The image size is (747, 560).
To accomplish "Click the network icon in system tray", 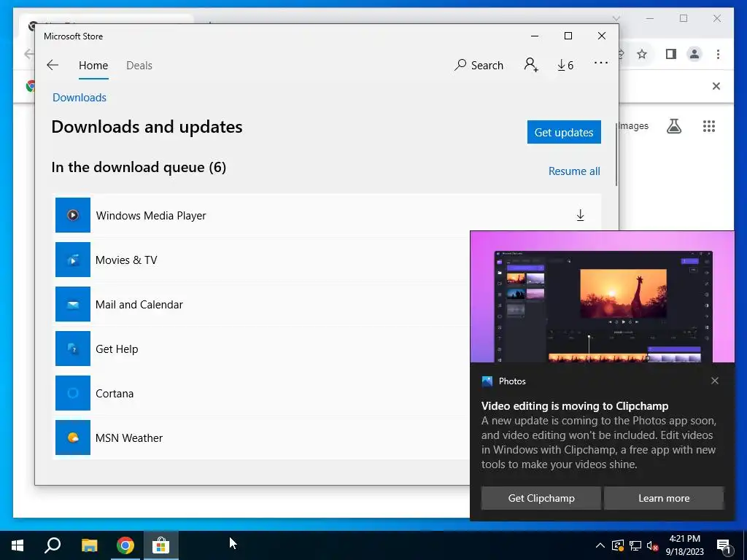I will tap(635, 545).
